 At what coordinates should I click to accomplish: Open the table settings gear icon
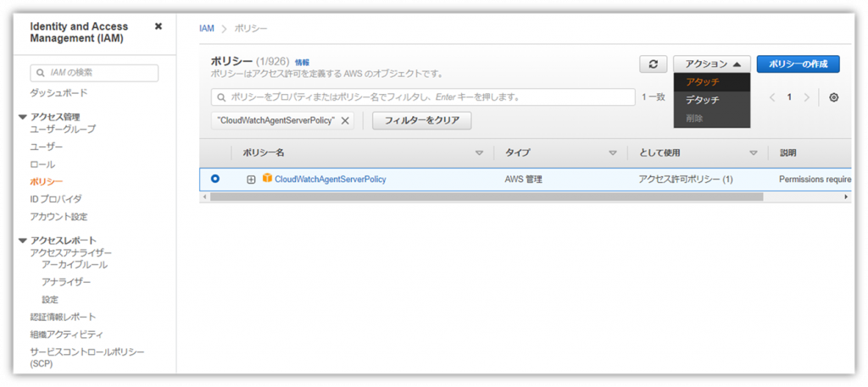click(834, 97)
